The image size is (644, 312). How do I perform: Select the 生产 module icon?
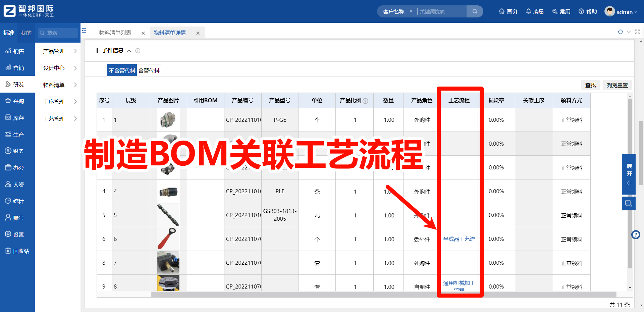(x=17, y=134)
